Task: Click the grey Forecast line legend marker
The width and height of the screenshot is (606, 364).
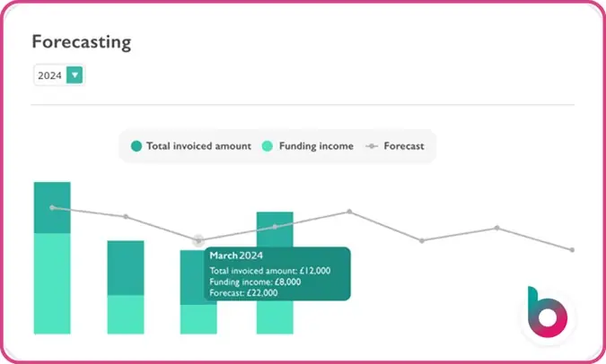Action: tap(371, 145)
